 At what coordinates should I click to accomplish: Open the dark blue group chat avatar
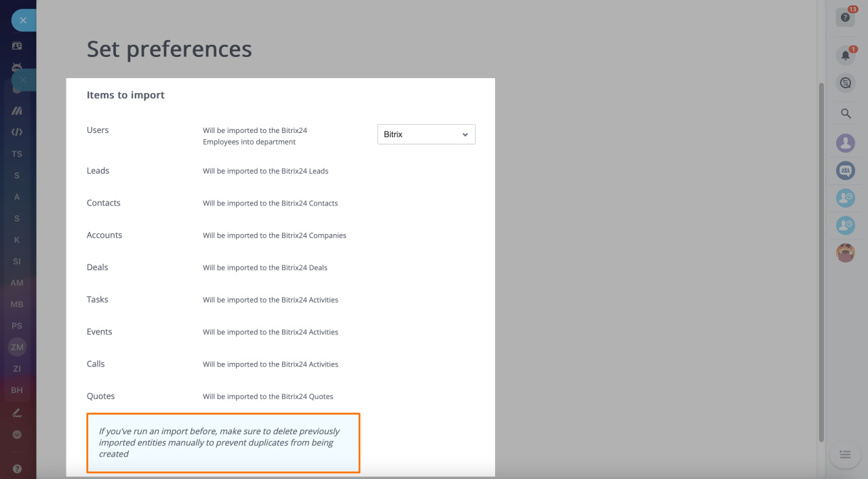click(x=846, y=170)
